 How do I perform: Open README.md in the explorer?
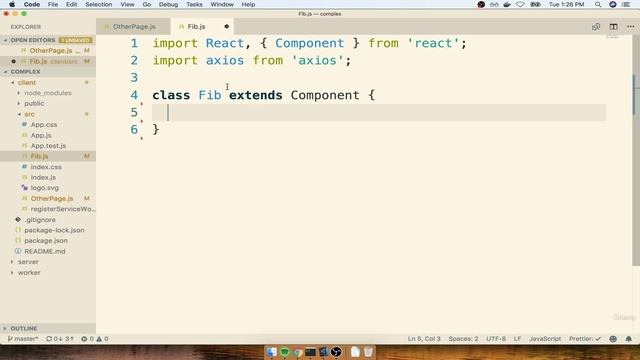pyautogui.click(x=44, y=251)
